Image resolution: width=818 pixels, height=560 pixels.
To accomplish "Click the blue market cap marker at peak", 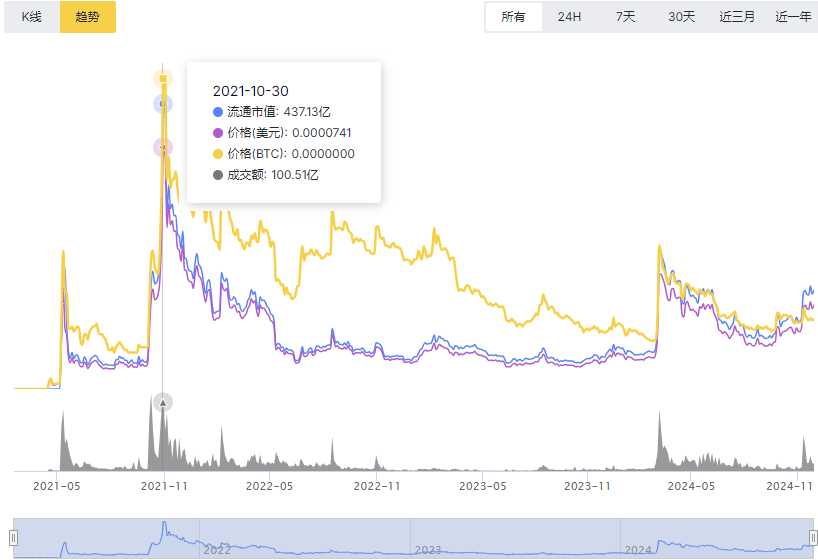I will click(163, 104).
